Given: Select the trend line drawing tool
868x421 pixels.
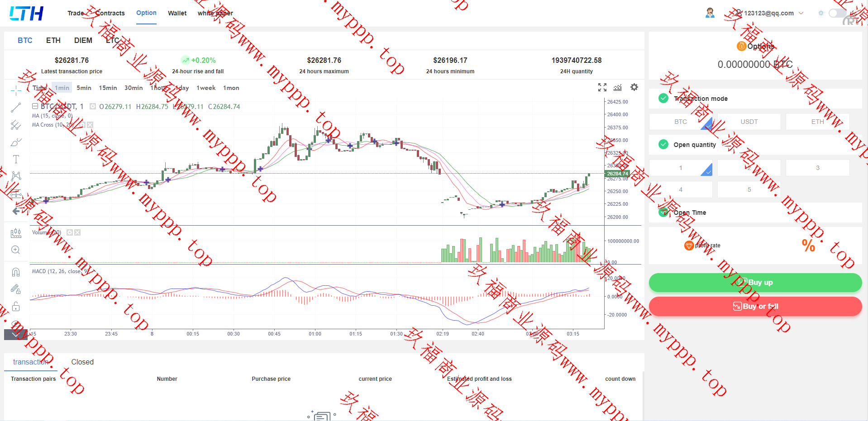Looking at the screenshot, I should coord(16,108).
